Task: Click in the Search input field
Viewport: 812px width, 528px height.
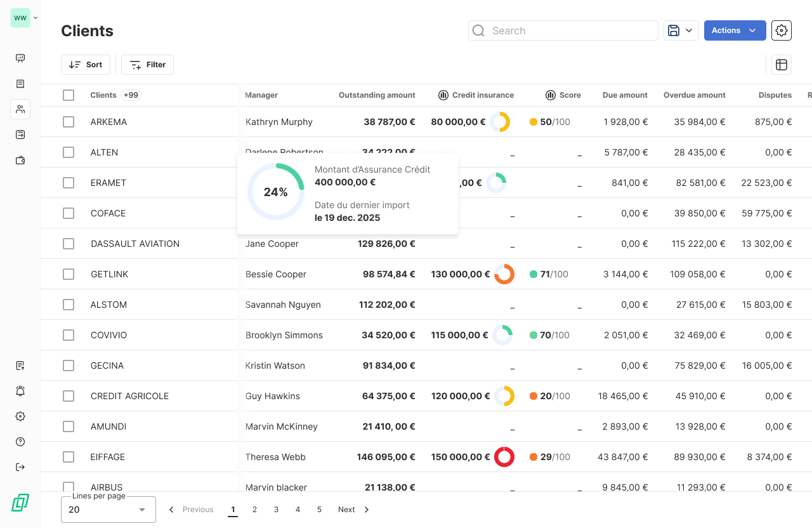Action: point(563,30)
